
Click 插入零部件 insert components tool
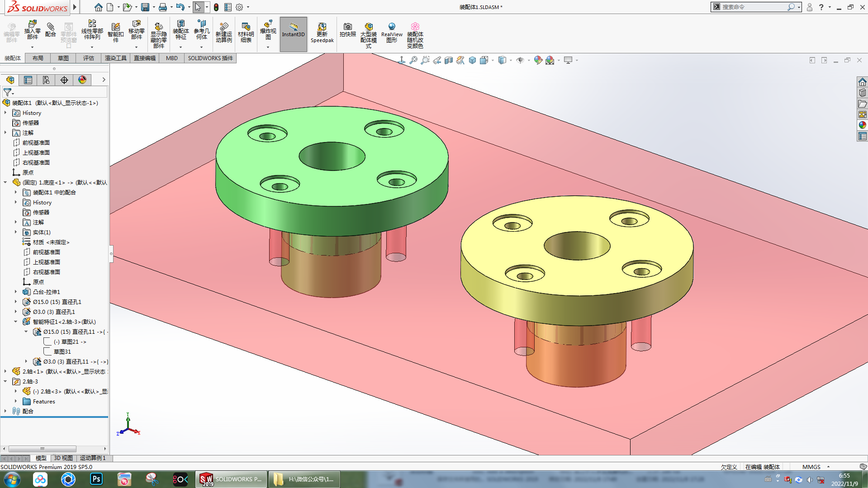pyautogui.click(x=33, y=30)
